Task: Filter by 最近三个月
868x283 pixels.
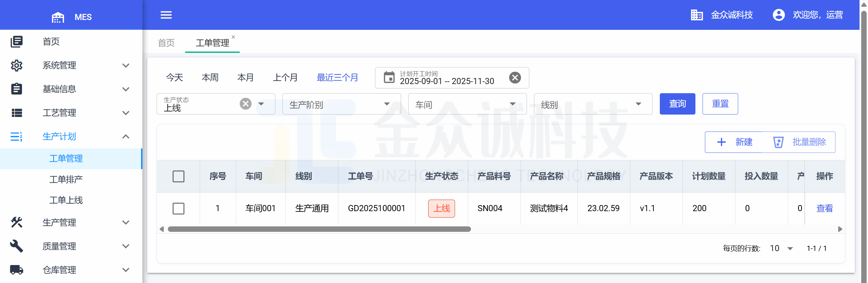Action: (x=337, y=78)
